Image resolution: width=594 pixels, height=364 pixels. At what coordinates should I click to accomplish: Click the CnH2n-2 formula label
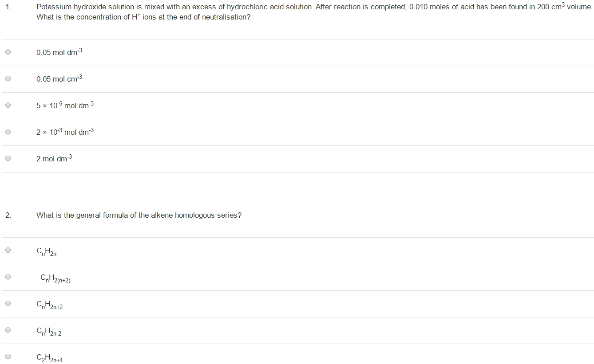(49, 332)
